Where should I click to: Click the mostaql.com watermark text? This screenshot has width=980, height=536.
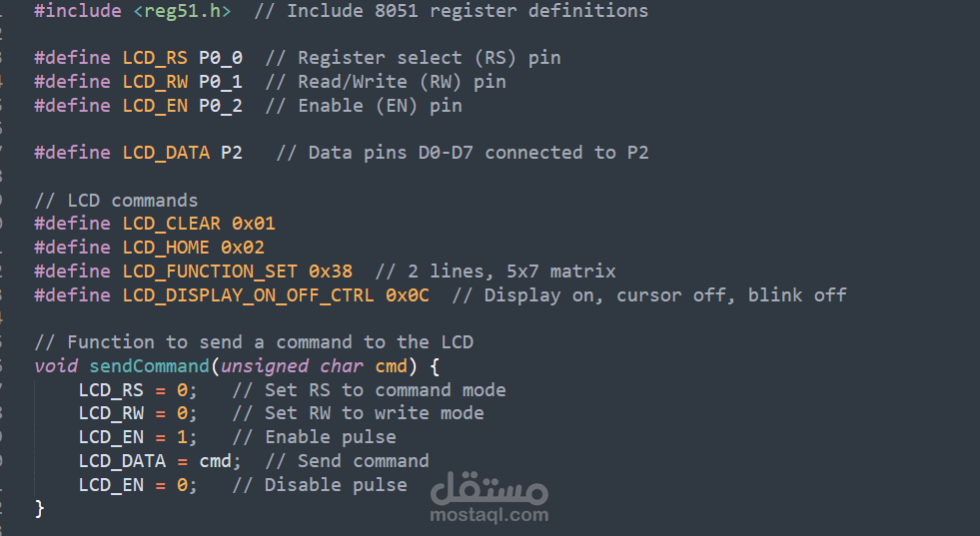tap(489, 516)
